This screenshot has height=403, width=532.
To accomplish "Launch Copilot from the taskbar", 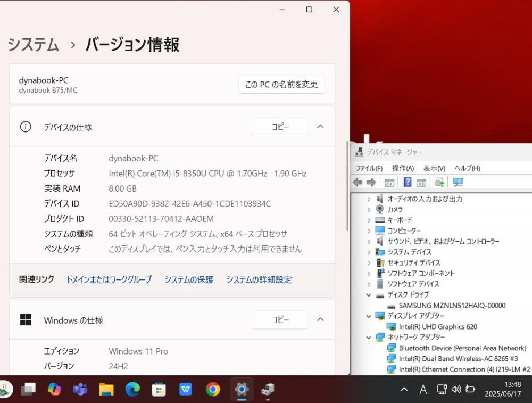I will pos(54,389).
